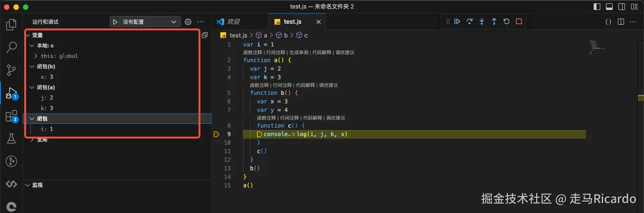Click the minimap code preview

[597, 47]
